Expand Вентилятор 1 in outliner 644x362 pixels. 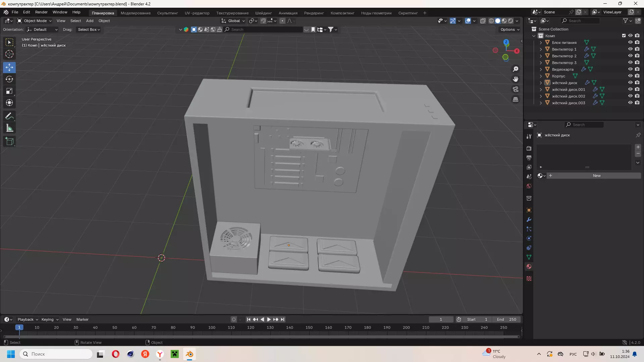541,49
